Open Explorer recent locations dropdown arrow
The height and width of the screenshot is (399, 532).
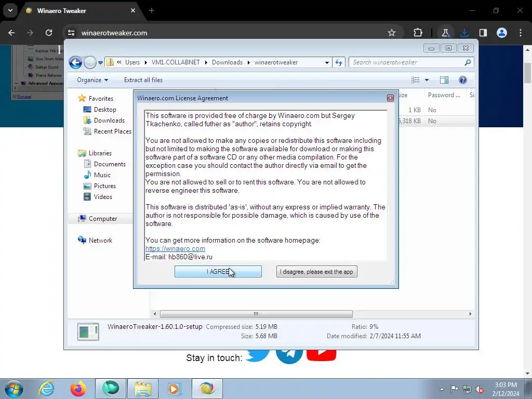[x=100, y=62]
